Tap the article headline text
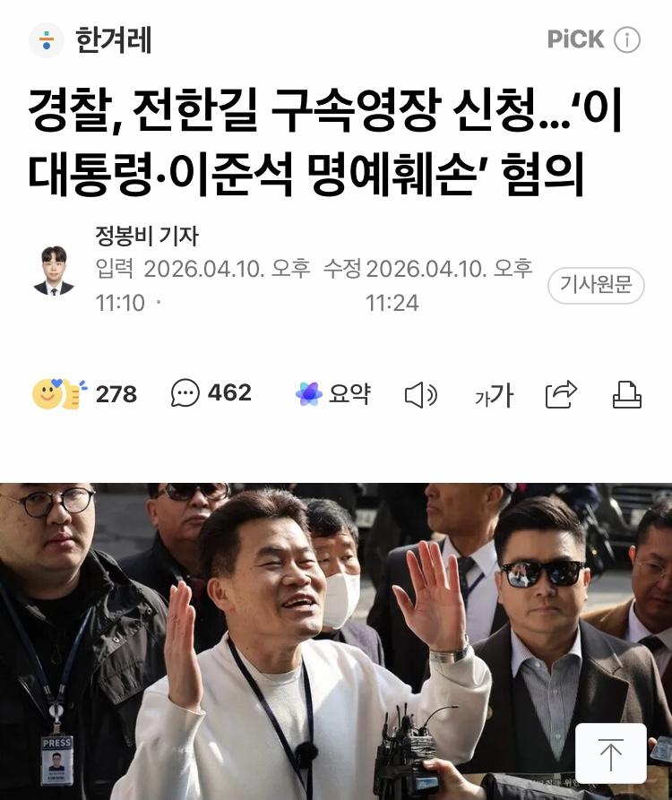 coord(325,142)
